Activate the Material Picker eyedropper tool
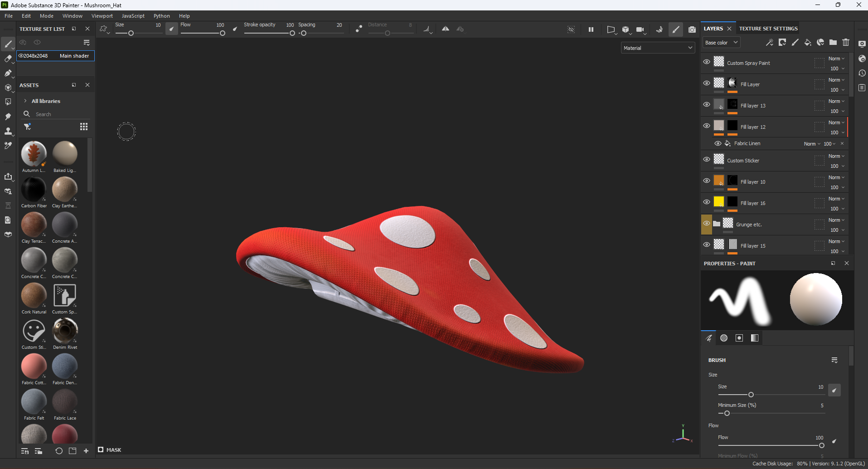 click(x=8, y=146)
